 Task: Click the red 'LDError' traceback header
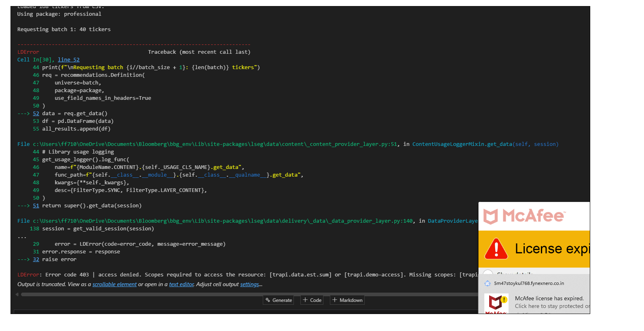[28, 52]
